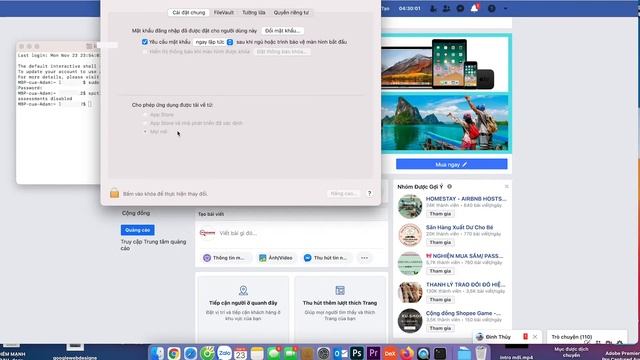Screen dimensions: 640x360
Task: Launch Photoshop from the Dock
Action: (x=356, y=353)
